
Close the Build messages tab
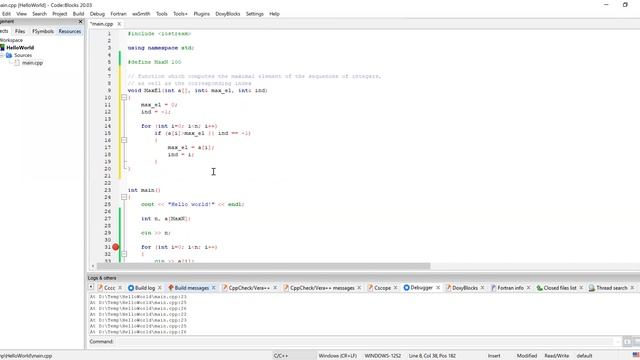click(x=213, y=288)
